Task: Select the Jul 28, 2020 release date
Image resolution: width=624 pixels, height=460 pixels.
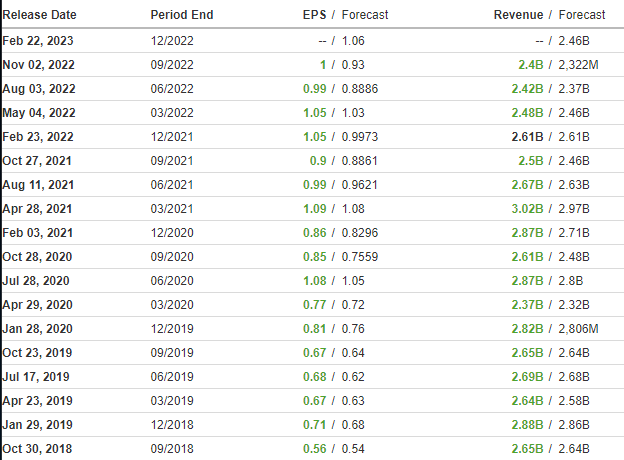Action: [x=36, y=281]
